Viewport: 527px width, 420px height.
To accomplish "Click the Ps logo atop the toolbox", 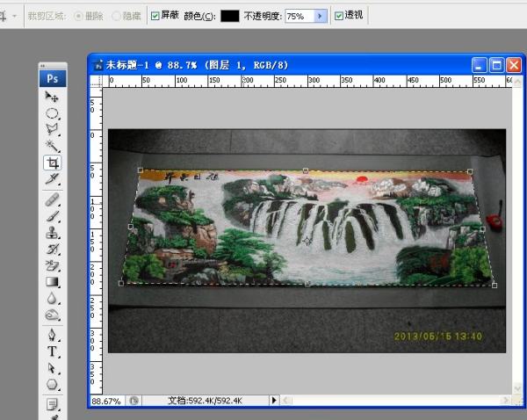I will click(53, 79).
